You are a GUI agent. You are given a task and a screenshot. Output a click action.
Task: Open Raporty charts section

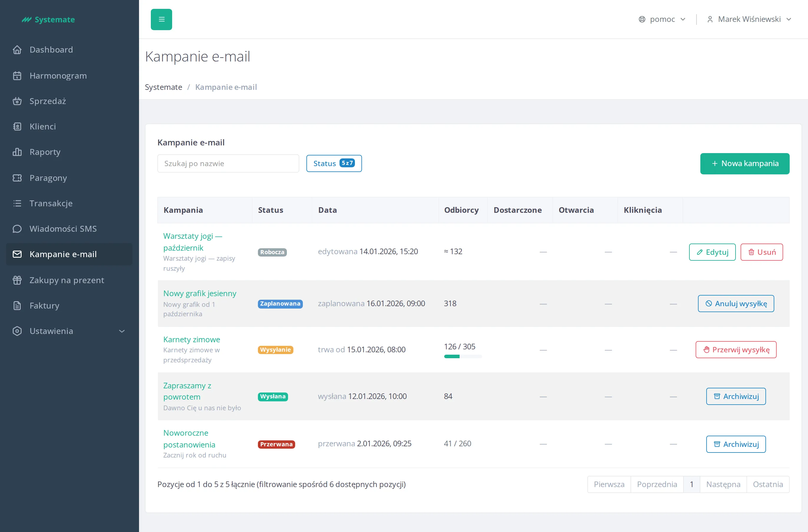tap(69, 152)
